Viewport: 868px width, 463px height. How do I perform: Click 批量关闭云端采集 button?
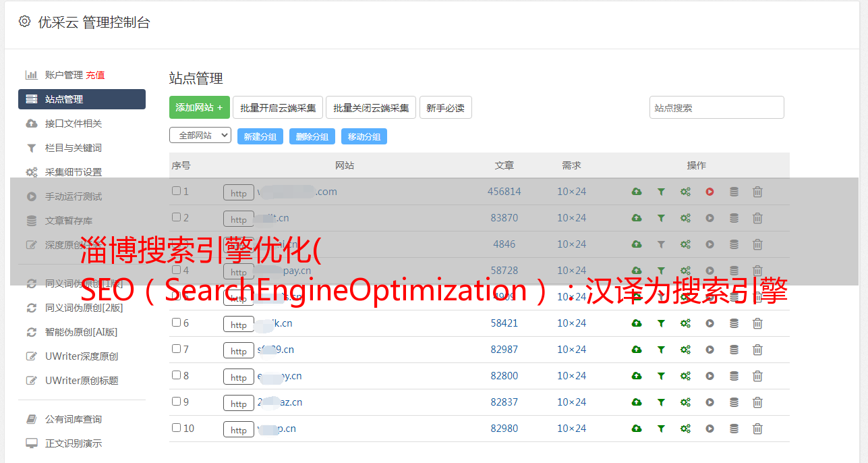click(371, 107)
